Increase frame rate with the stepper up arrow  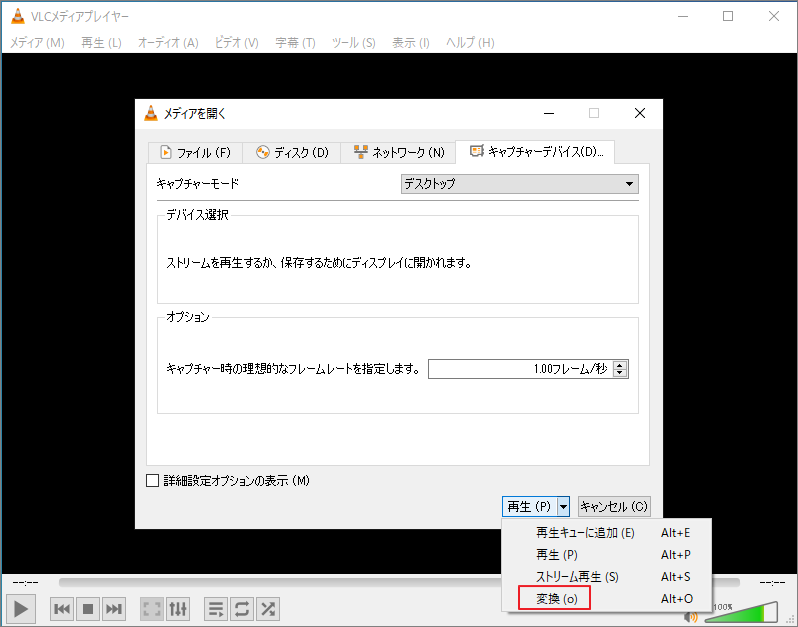(619, 365)
